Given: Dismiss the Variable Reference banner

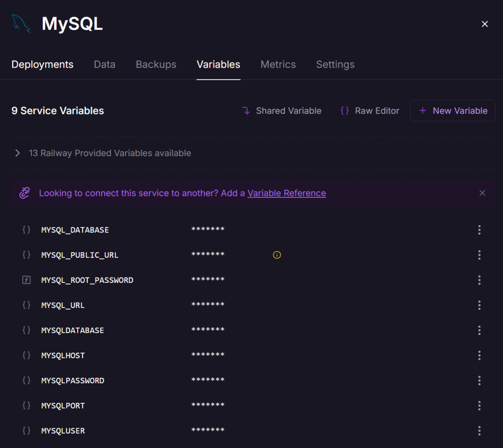Looking at the screenshot, I should click(482, 193).
